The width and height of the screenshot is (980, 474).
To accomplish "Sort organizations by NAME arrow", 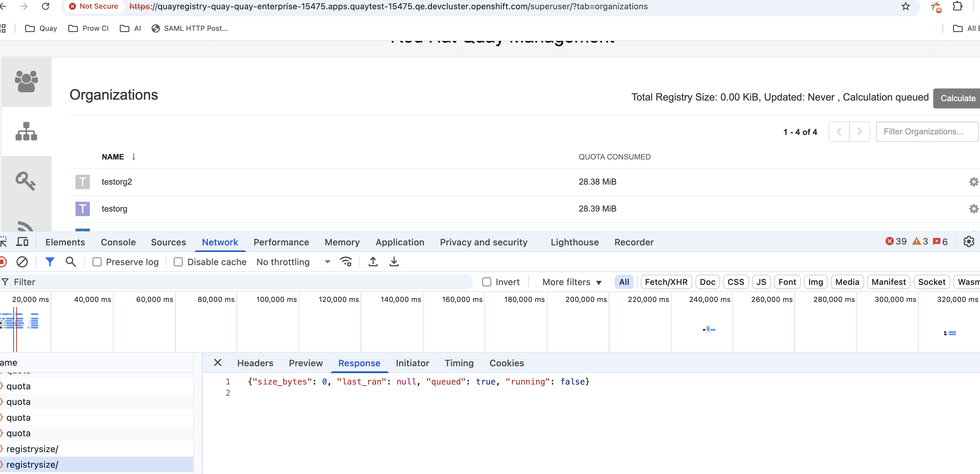I will (134, 157).
